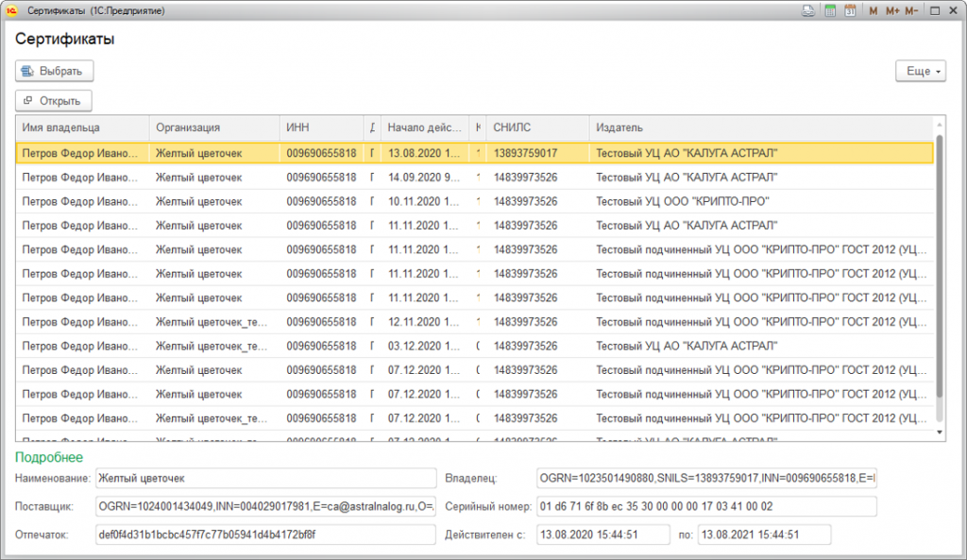Select the certificate row issued by Тестовый УЦ ООО "КРИПТО-ПРО"

point(474,202)
